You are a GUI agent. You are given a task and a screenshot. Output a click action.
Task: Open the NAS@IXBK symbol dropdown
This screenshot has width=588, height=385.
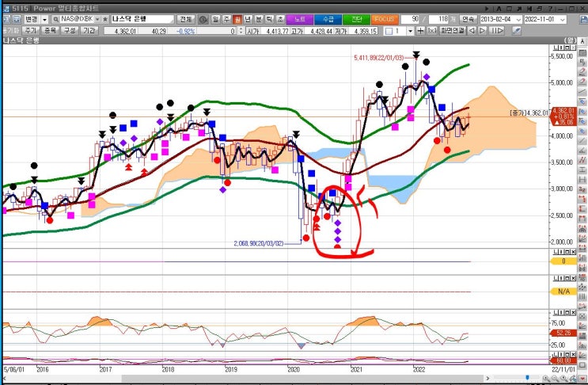coord(97,19)
